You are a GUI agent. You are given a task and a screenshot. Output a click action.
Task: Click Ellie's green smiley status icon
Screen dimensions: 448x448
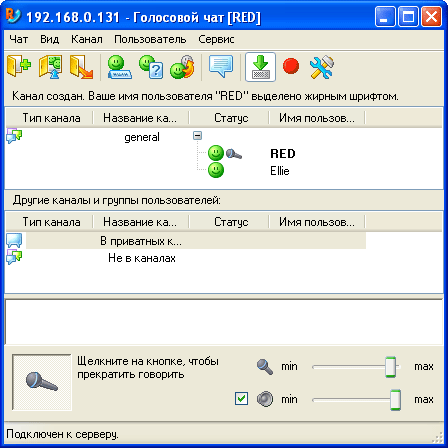coord(216,170)
